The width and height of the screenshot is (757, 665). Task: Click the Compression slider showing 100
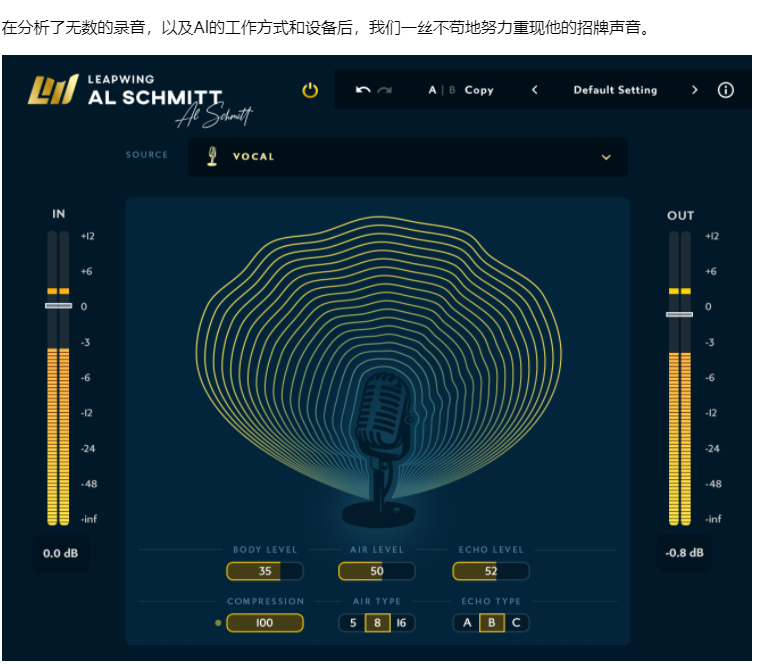pyautogui.click(x=265, y=623)
